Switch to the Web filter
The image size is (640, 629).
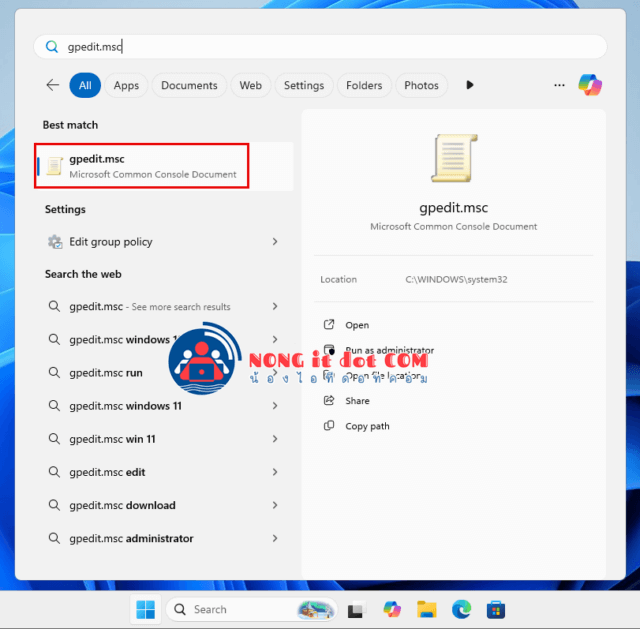point(250,85)
